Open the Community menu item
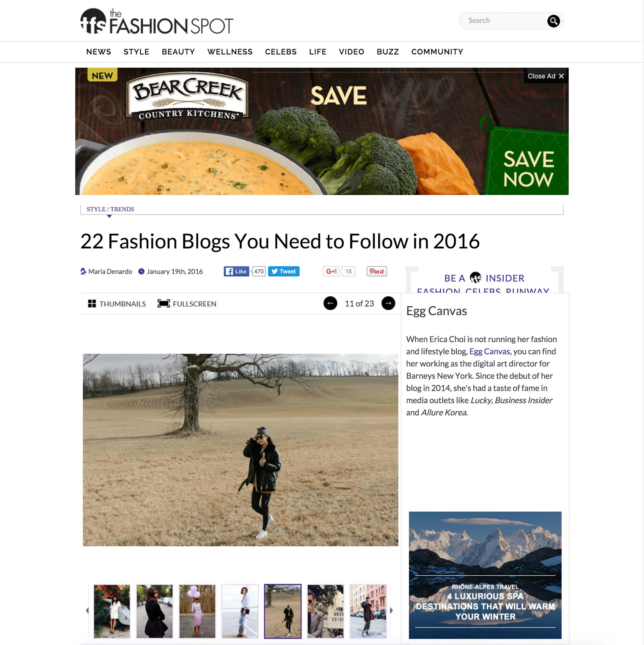Image resolution: width=644 pixels, height=645 pixels. pos(437,52)
